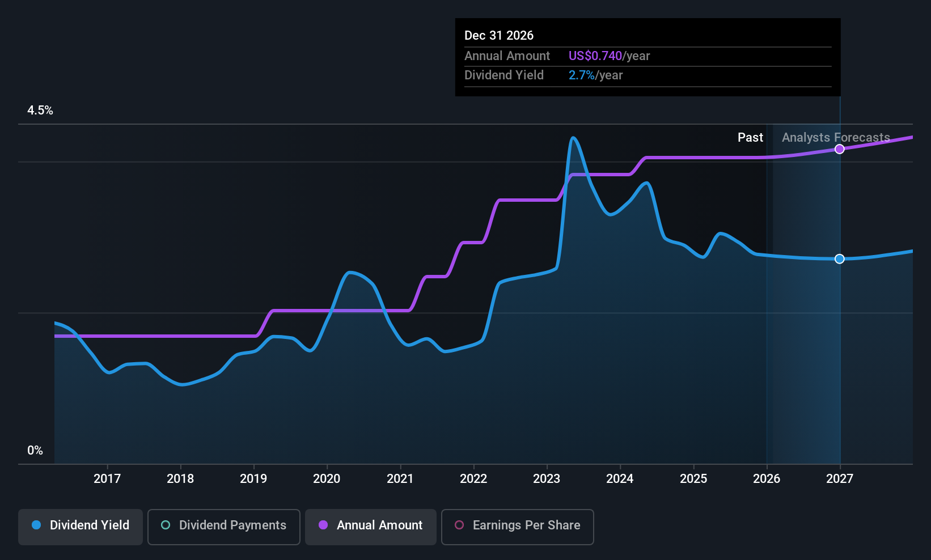Click the Analysts Forecasts label
This screenshot has height=560, width=931.
836,138
